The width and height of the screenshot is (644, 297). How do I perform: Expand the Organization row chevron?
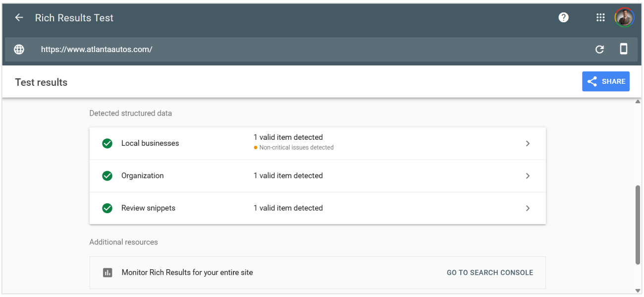click(528, 176)
